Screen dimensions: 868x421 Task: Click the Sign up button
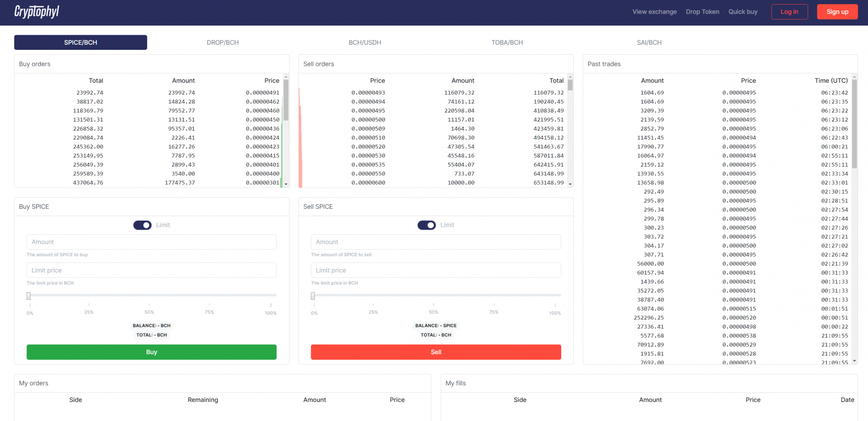837,12
